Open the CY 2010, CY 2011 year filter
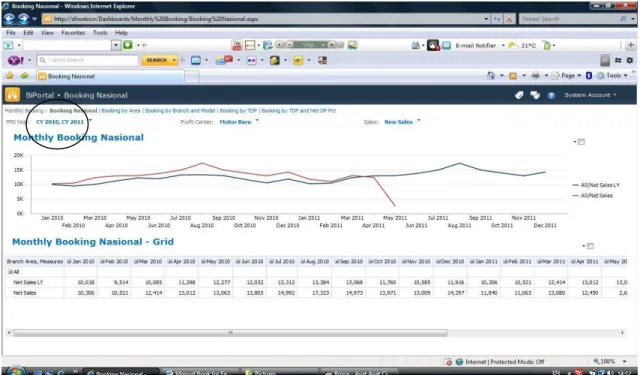The width and height of the screenshot is (640, 375). point(60,122)
